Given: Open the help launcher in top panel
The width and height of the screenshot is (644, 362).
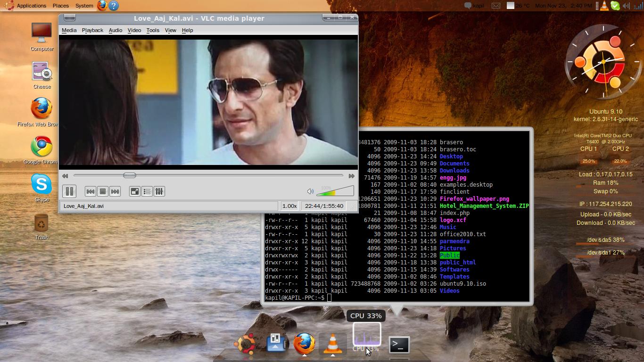Looking at the screenshot, I should click(114, 6).
